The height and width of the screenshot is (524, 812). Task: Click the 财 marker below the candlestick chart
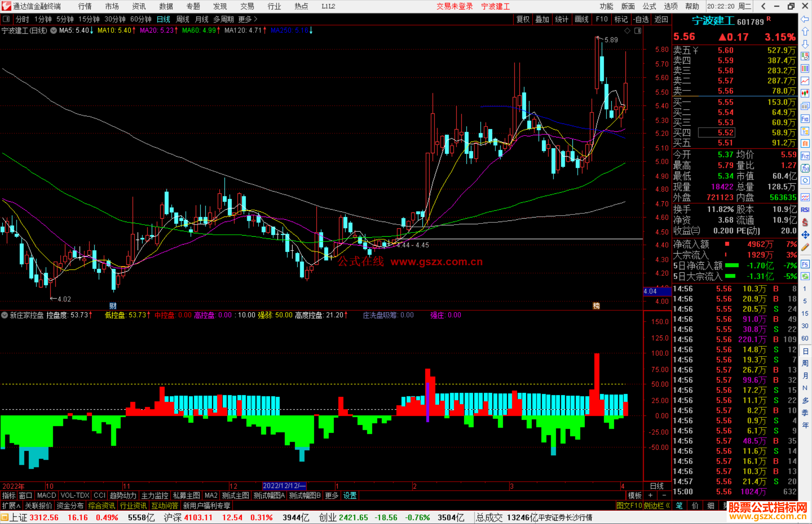tap(113, 306)
